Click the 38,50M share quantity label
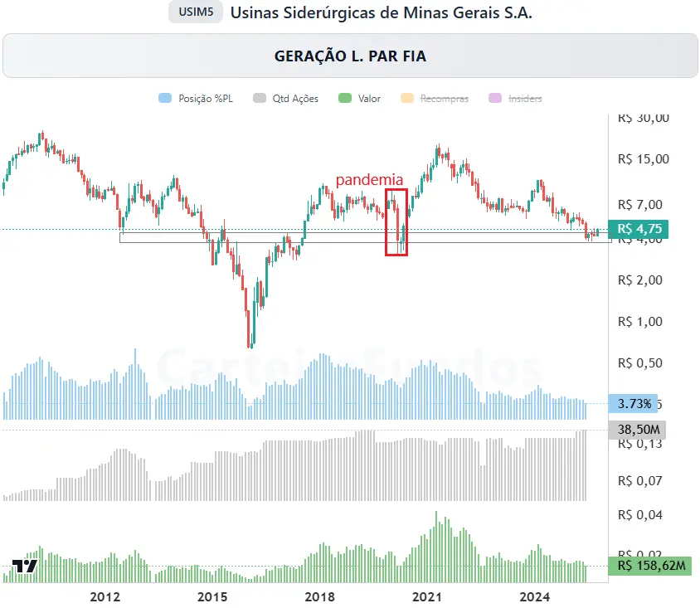This screenshot has height=608, width=700. tap(637, 430)
